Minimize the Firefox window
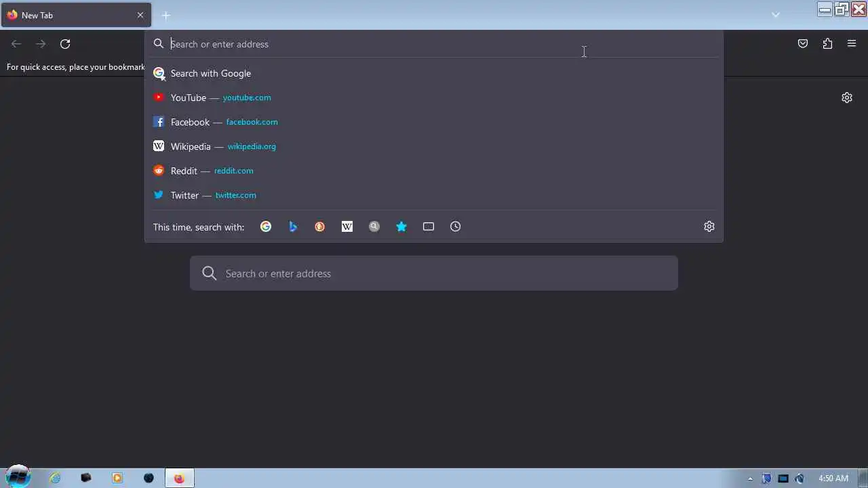 coord(825,9)
